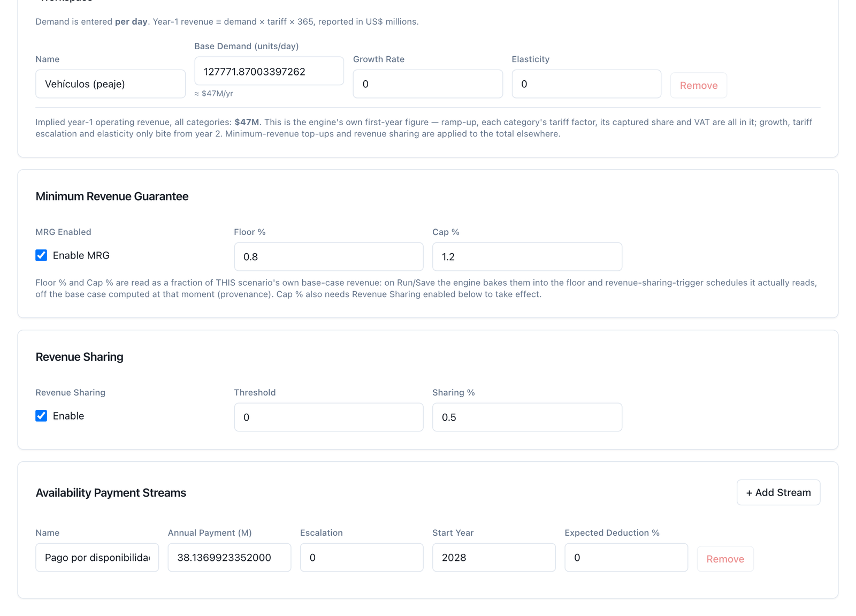Viewport: 856px width, 616px height.
Task: Click the Growth Rate label
Action: (x=379, y=59)
